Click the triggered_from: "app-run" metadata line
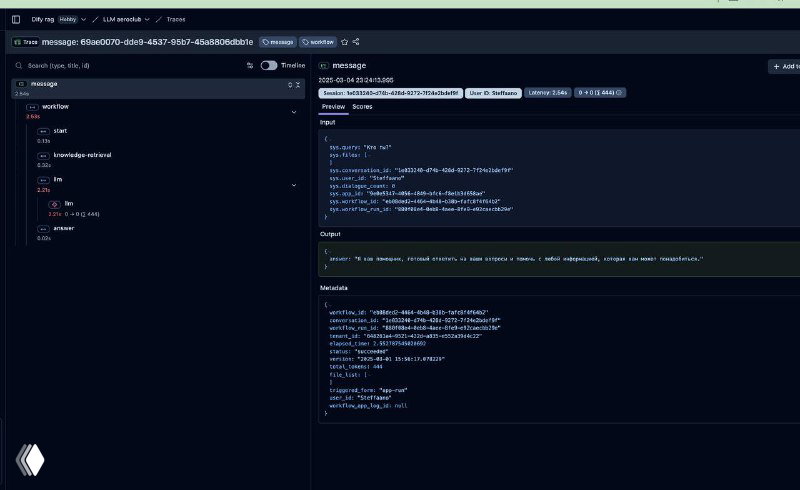The width and height of the screenshot is (800, 490). click(368, 390)
